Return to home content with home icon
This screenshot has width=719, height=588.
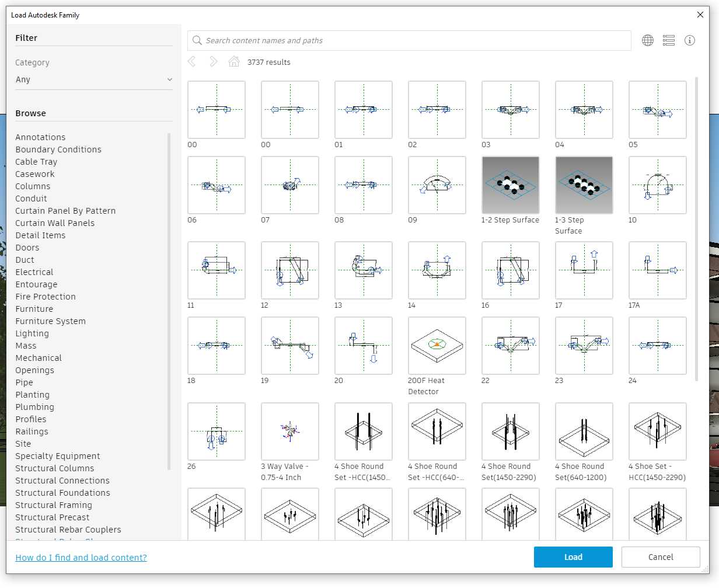coord(234,61)
